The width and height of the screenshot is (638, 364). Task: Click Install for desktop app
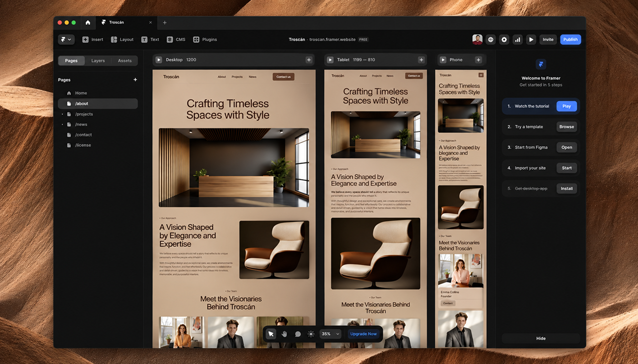(566, 188)
